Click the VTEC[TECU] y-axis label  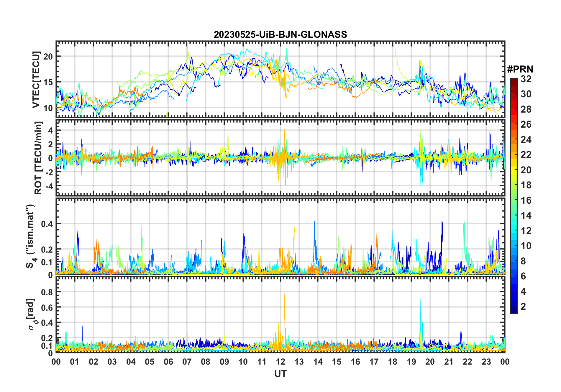coord(36,80)
